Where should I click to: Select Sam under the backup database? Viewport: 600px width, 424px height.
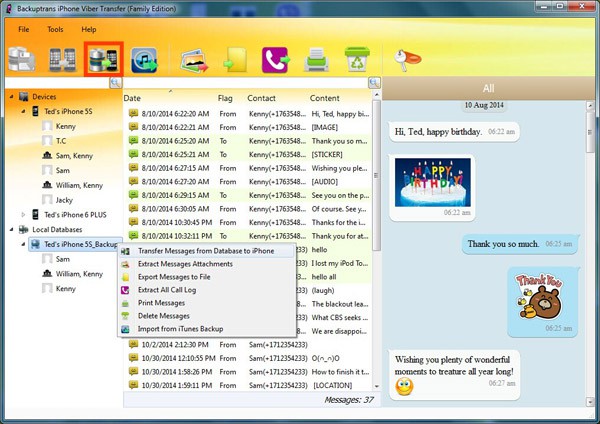pos(63,259)
